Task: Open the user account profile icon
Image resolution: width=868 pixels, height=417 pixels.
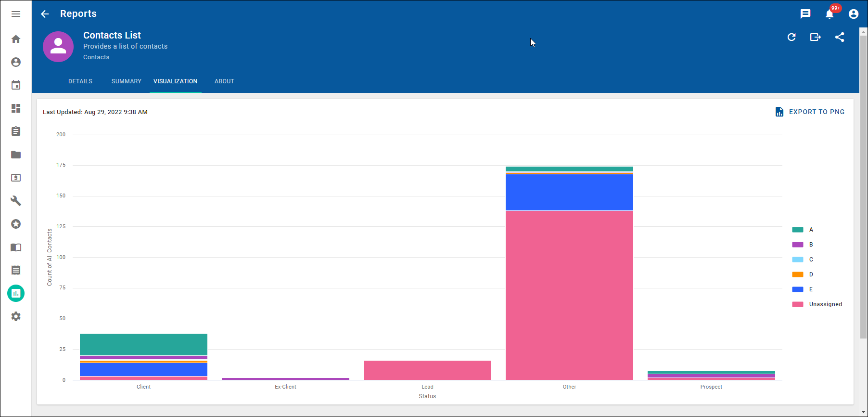Action: coord(854,14)
